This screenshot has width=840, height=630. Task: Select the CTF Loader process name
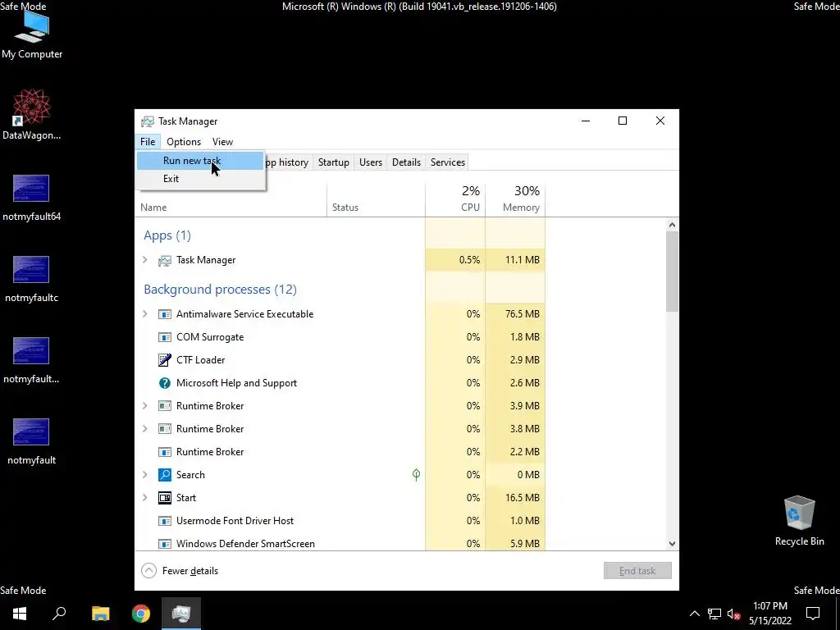click(200, 360)
